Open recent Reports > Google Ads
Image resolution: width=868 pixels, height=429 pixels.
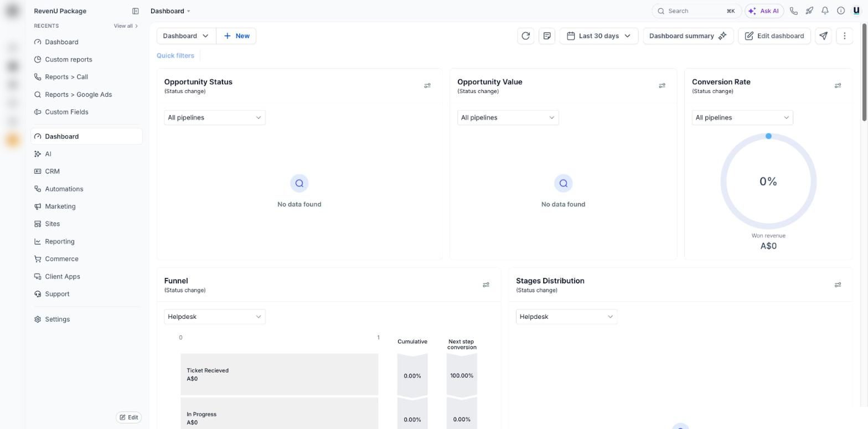click(x=86, y=95)
